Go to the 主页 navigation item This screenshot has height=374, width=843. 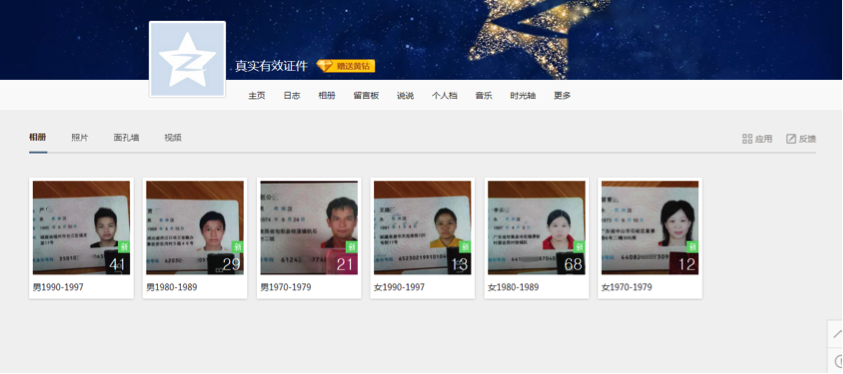(x=256, y=96)
